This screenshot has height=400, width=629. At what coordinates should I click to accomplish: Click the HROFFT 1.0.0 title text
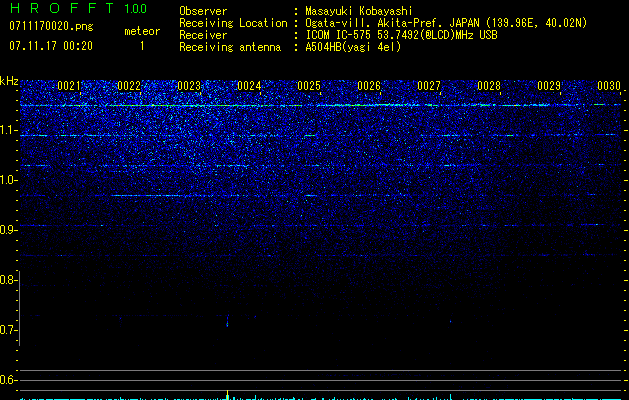[78, 8]
